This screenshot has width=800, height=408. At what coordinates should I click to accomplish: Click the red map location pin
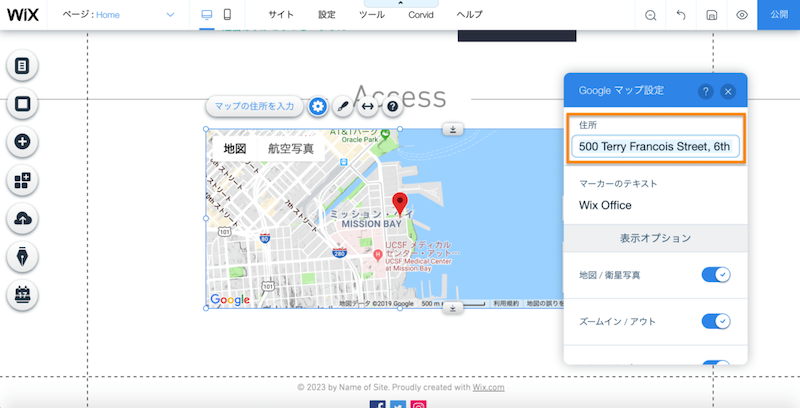pos(400,204)
